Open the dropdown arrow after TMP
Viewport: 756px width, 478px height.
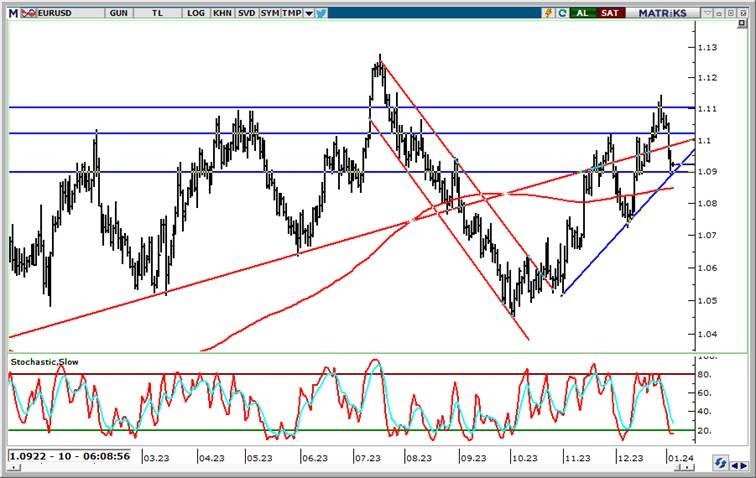pos(309,13)
